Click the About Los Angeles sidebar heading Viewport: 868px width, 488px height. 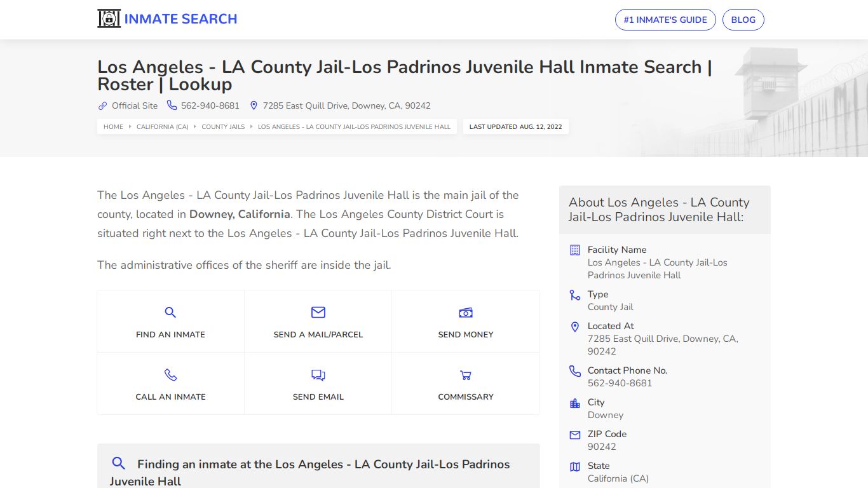[x=659, y=210]
